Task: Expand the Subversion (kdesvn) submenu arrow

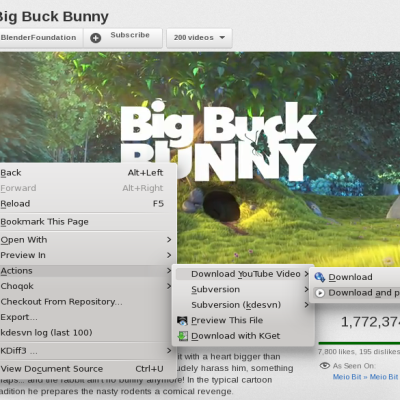Action: coord(306,305)
